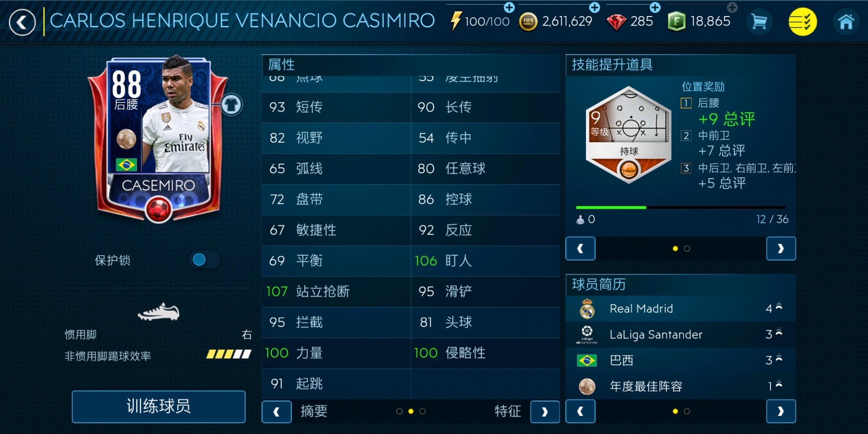The height and width of the screenshot is (434, 868).
Task: Switch to the 摘要 summary tab
Action: point(314,411)
